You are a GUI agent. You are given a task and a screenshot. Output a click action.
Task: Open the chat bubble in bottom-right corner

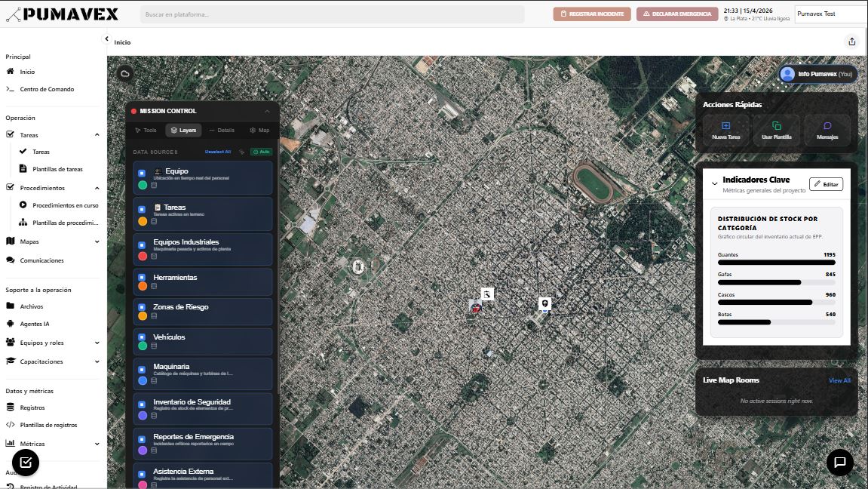840,462
